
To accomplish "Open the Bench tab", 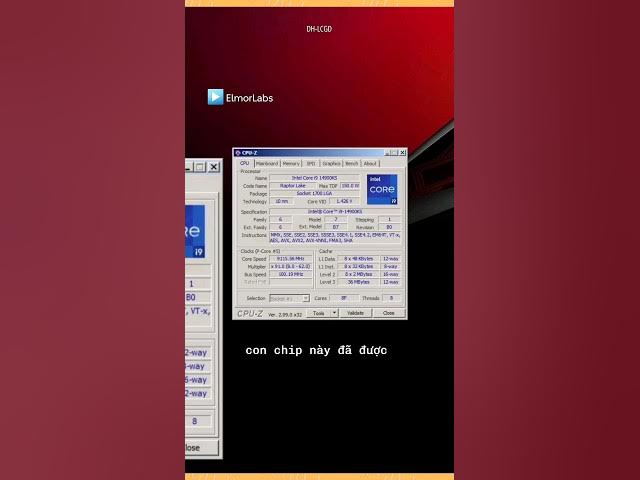I will (352, 163).
